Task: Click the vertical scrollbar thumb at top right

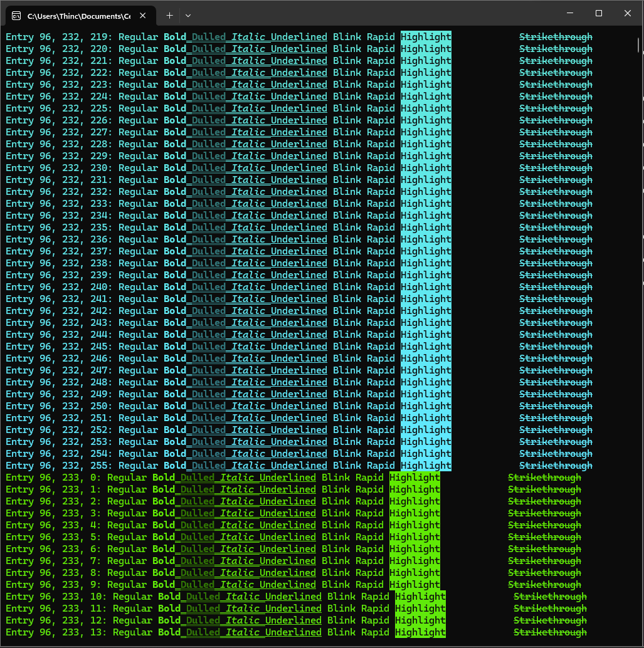Action: coord(639,44)
